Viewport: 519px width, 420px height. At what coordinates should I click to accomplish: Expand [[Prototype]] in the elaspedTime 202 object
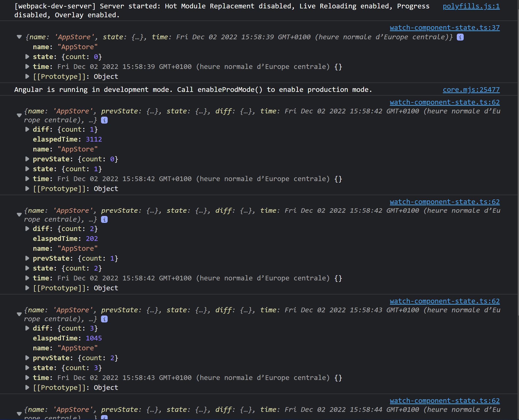pos(27,288)
